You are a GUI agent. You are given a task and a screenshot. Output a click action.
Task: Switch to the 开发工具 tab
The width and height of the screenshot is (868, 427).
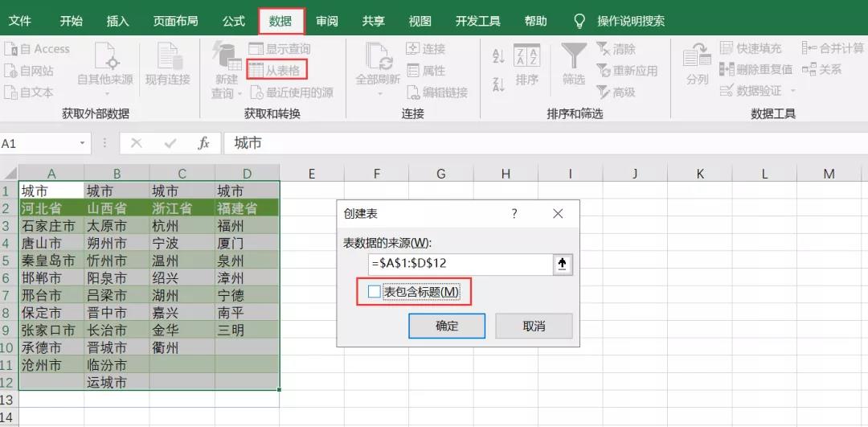[x=477, y=21]
